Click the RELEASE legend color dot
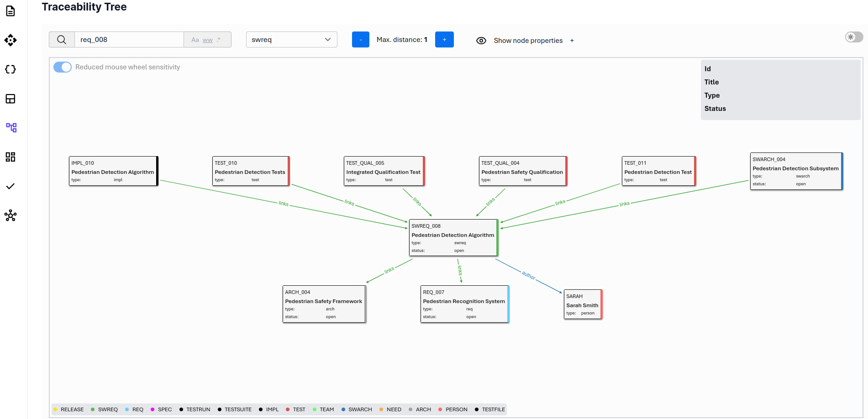The height and width of the screenshot is (419, 868). pyautogui.click(x=55, y=409)
